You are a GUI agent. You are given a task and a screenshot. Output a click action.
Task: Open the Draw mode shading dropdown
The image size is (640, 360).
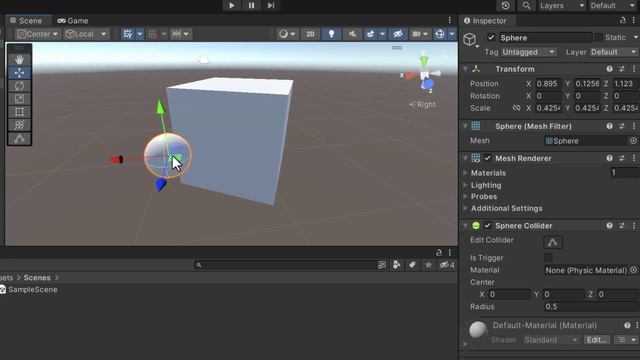(287, 34)
